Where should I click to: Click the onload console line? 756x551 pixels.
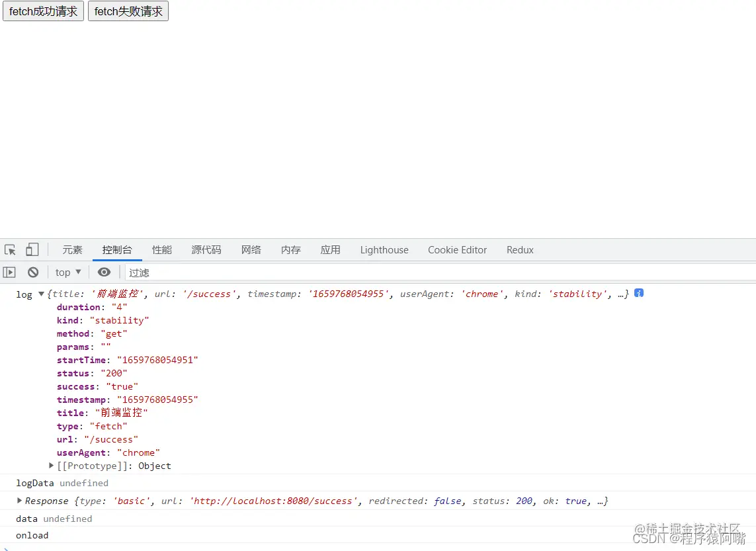pos(32,535)
